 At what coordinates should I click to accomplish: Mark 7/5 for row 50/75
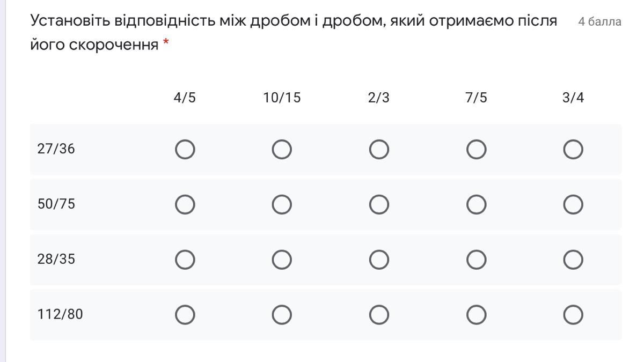pos(476,204)
